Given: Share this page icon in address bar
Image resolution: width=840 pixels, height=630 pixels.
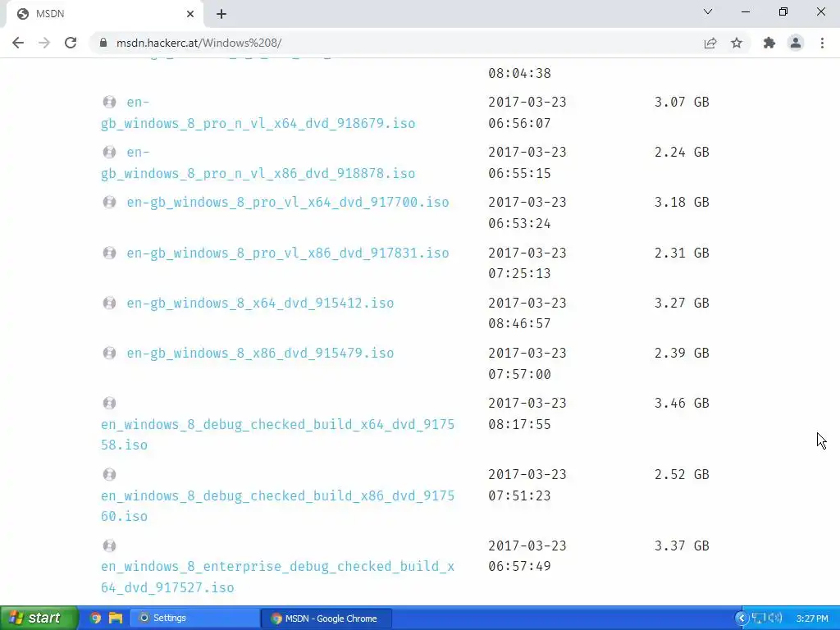Looking at the screenshot, I should (710, 43).
